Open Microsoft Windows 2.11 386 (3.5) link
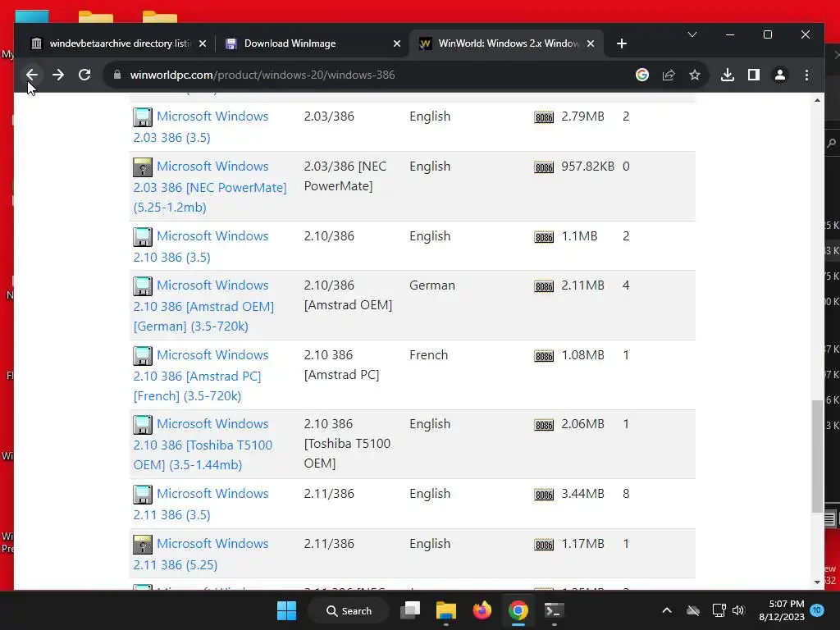 tap(201, 504)
